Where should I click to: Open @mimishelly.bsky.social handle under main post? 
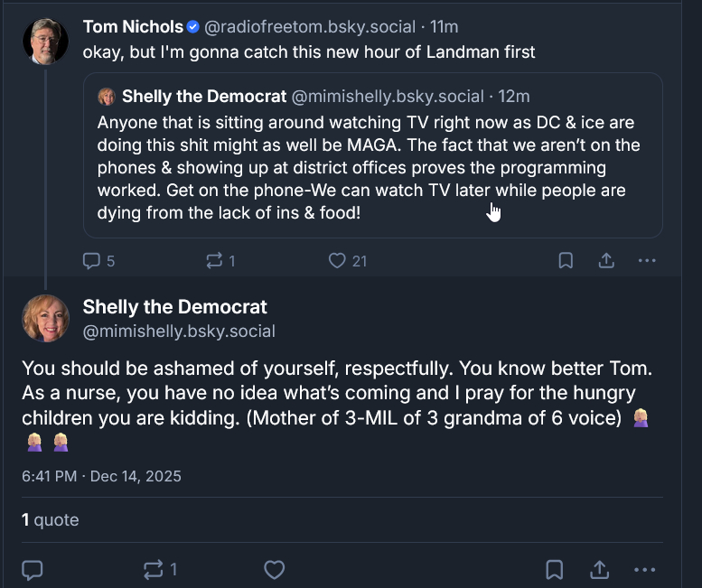(179, 331)
